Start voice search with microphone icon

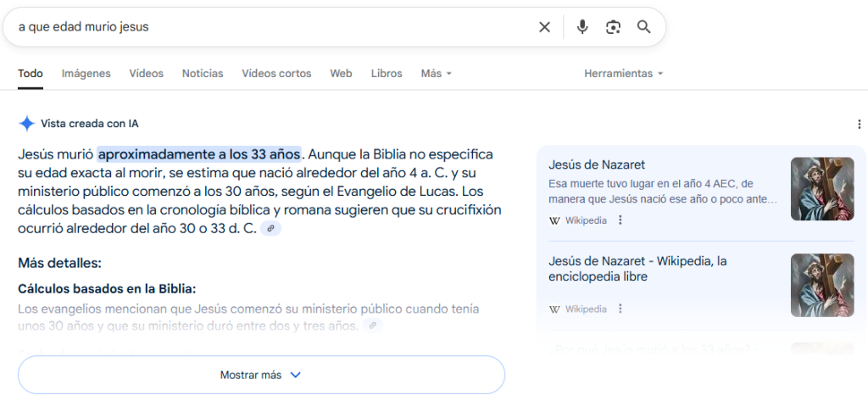click(582, 27)
